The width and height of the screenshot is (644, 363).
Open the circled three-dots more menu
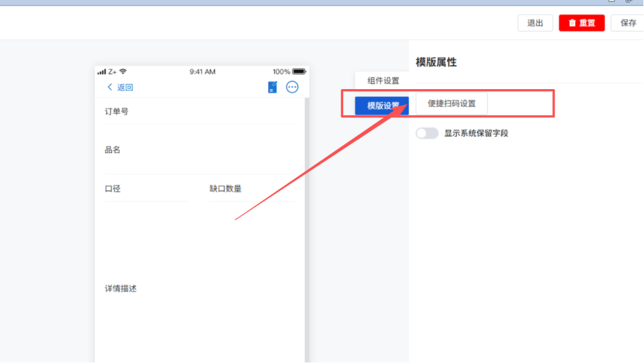coord(292,87)
